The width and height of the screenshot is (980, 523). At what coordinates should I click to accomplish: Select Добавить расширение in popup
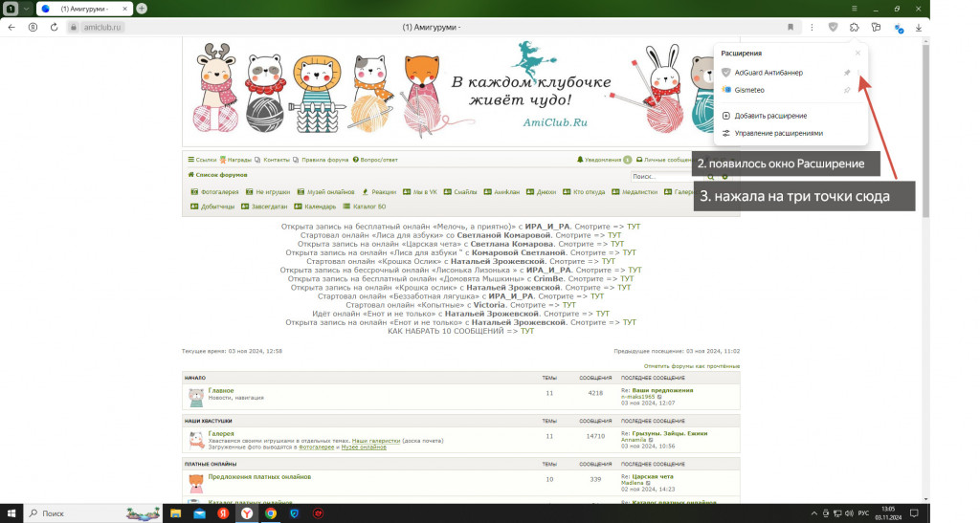coord(770,116)
